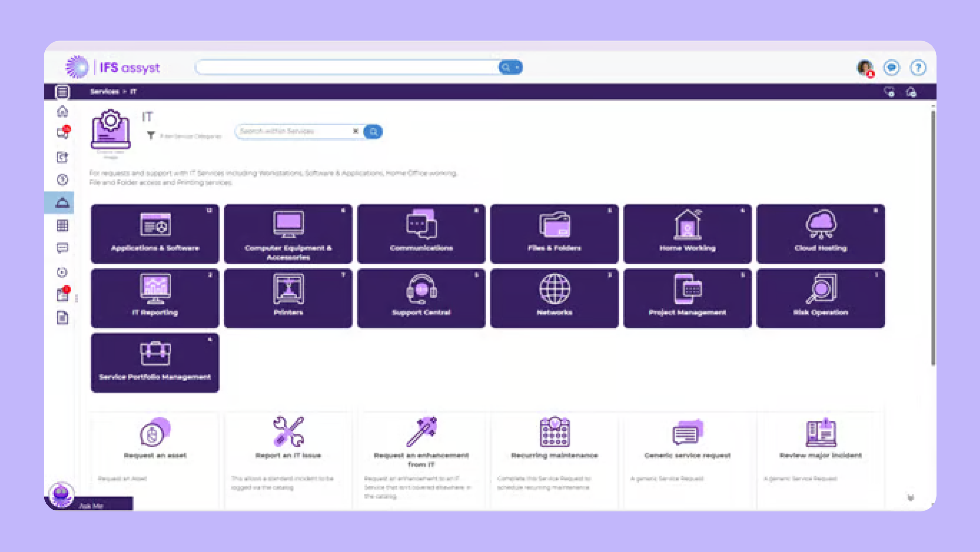Open the sidebar hamburger menu icon
Viewport: 980px width, 552px height.
62,92
